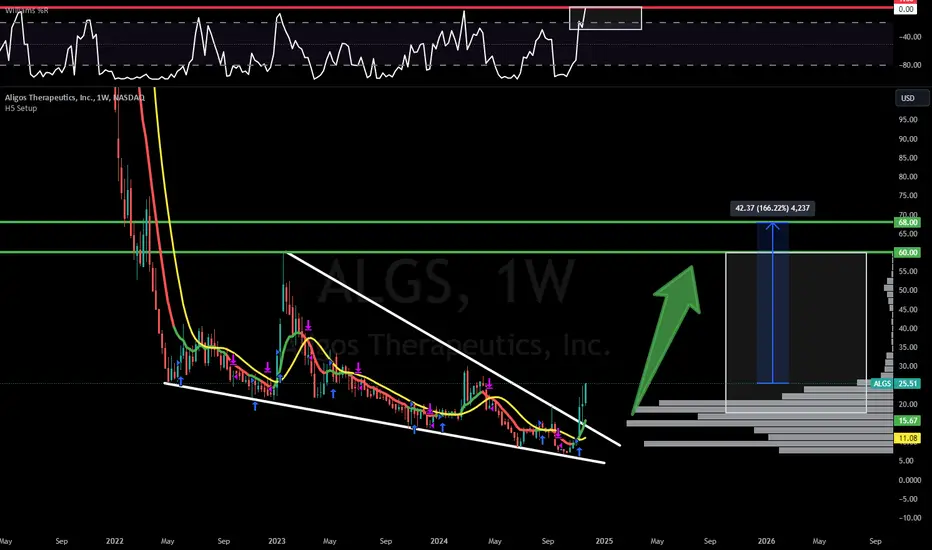Click the yellow 11.08 price label
932x550 pixels.
click(x=907, y=438)
